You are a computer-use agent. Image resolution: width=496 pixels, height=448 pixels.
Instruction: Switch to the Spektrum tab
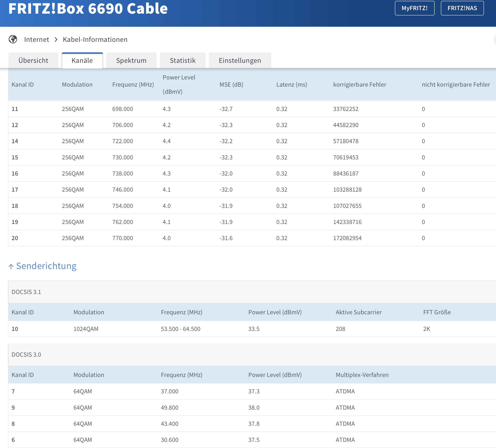131,60
